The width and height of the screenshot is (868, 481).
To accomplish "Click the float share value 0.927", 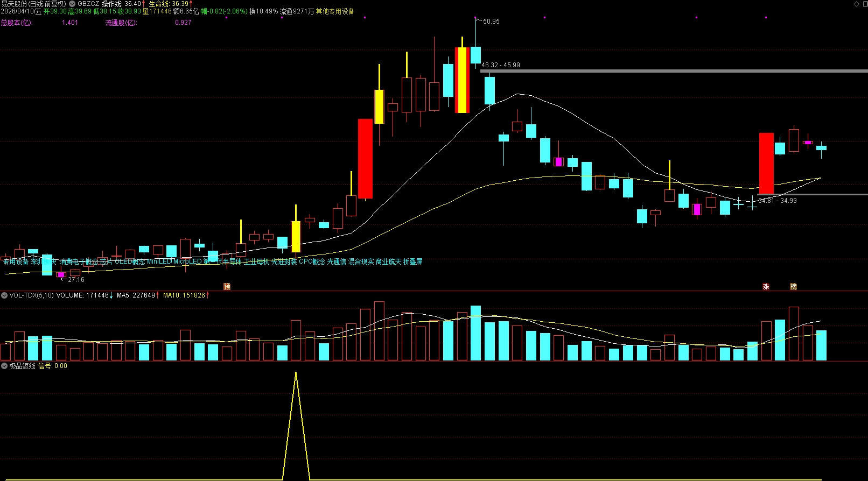I will point(183,23).
